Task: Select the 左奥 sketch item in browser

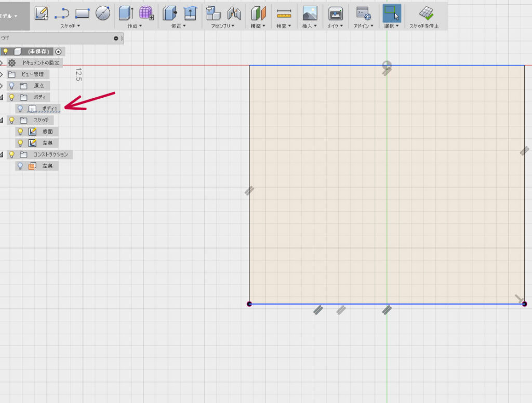Action: pyautogui.click(x=47, y=143)
